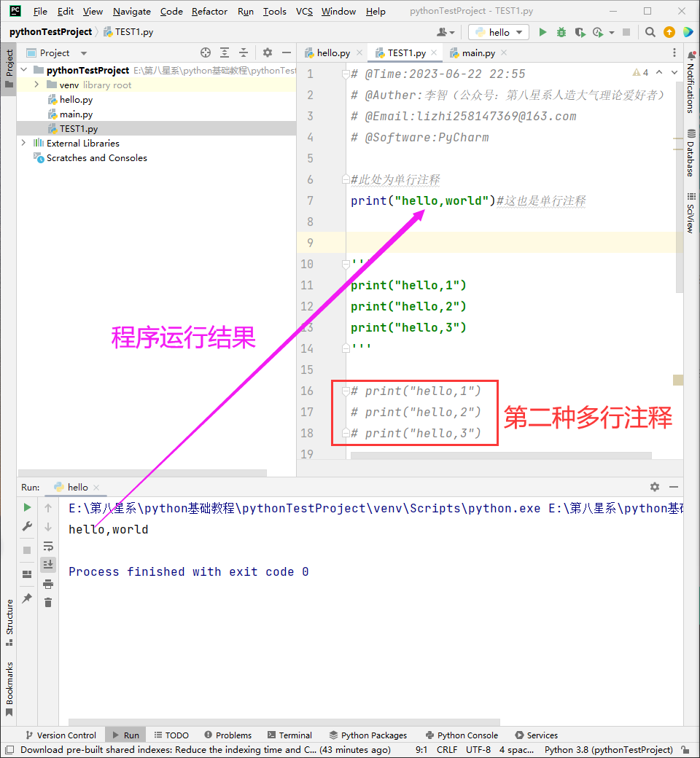
Task: Toggle the Database side panel
Action: click(x=691, y=153)
